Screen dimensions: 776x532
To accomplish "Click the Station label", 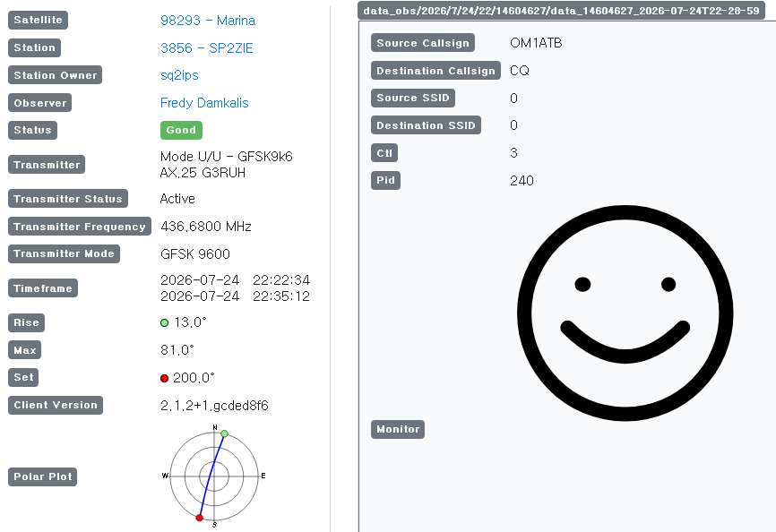I will (35, 47).
